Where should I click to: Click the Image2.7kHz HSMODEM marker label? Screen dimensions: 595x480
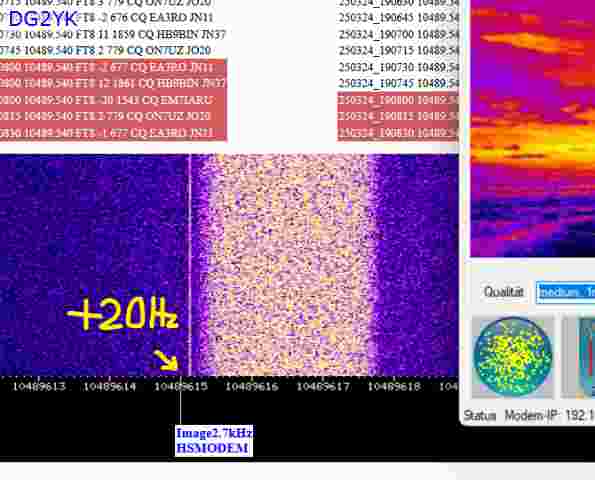[x=214, y=441]
